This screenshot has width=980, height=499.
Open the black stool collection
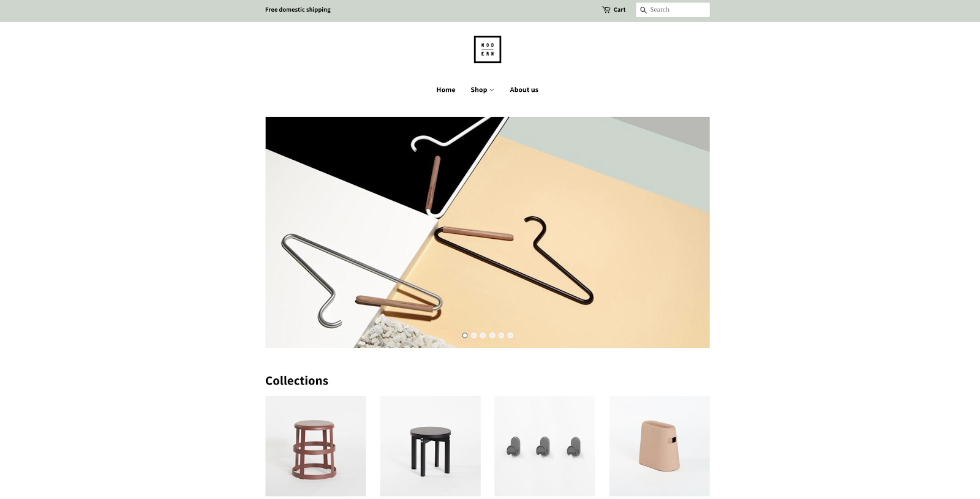click(431, 446)
